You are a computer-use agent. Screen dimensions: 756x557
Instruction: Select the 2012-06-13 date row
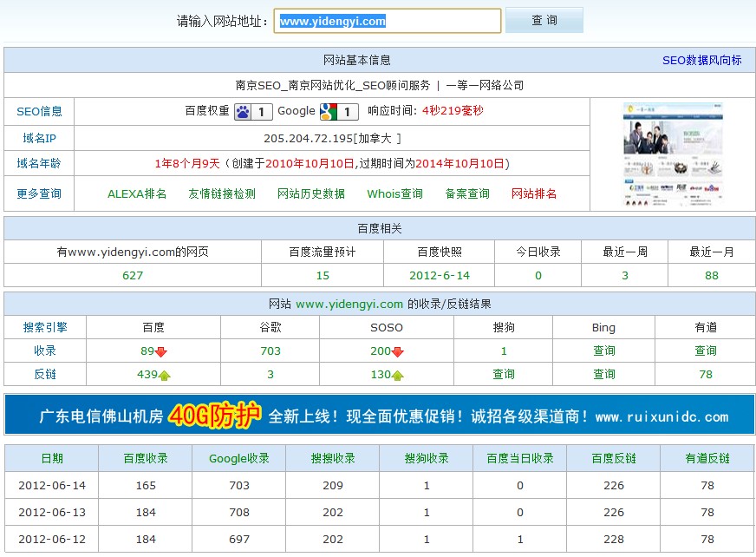[x=380, y=513]
